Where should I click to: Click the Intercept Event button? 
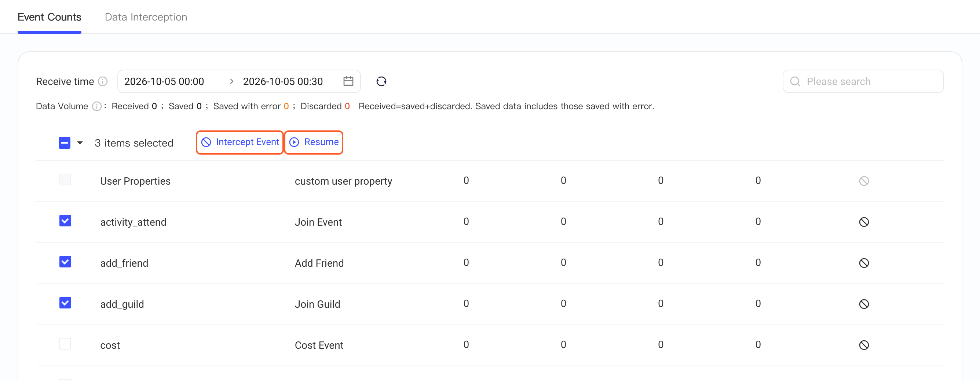tap(239, 142)
